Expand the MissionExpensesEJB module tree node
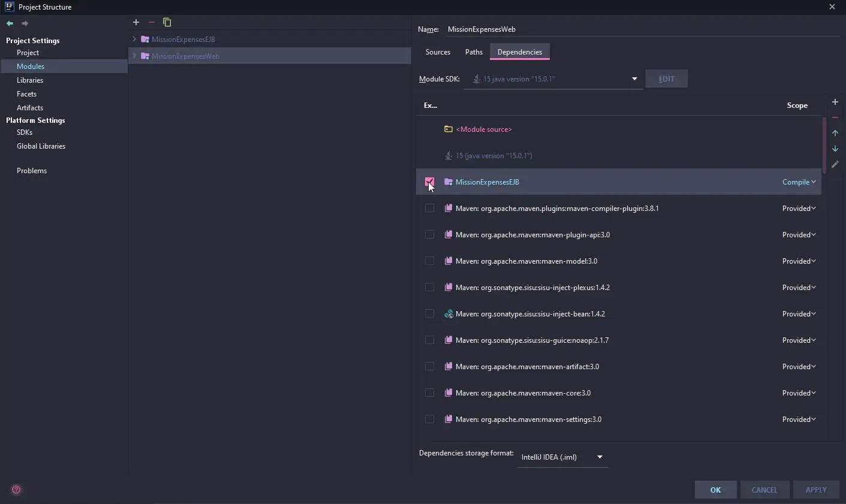 [x=134, y=39]
